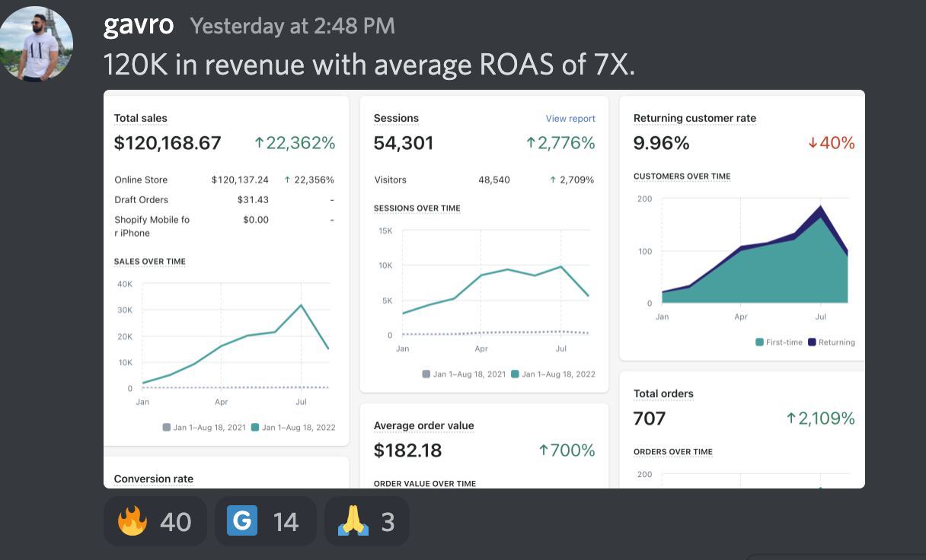Click the up arrow beside 700%
The height and width of the screenshot is (560, 926).
pos(543,450)
